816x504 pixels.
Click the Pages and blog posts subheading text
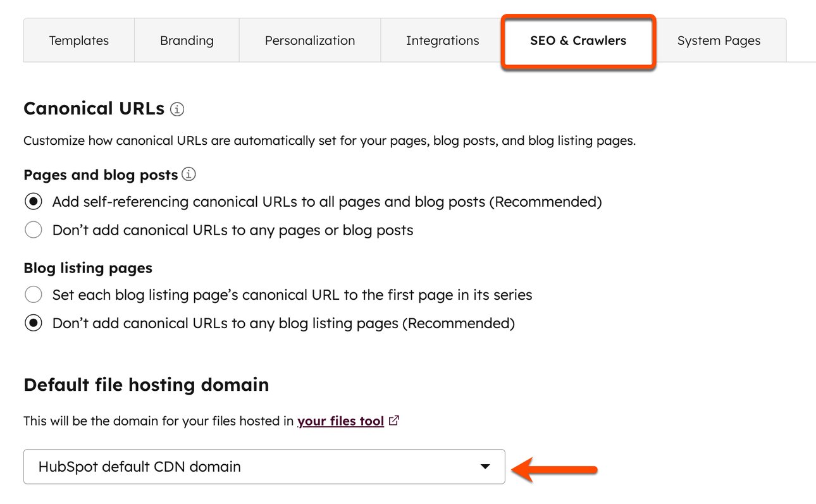101,175
